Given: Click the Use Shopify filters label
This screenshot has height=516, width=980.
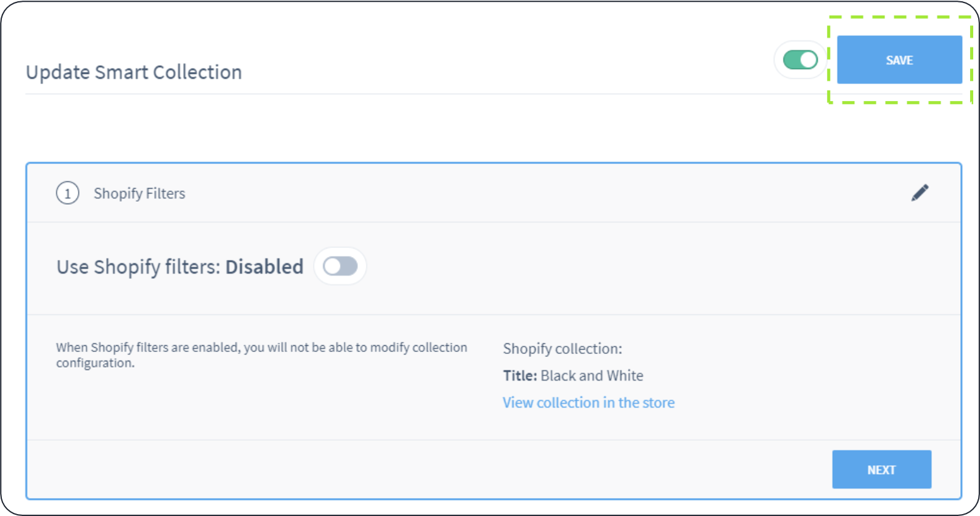Looking at the screenshot, I should pyautogui.click(x=138, y=267).
